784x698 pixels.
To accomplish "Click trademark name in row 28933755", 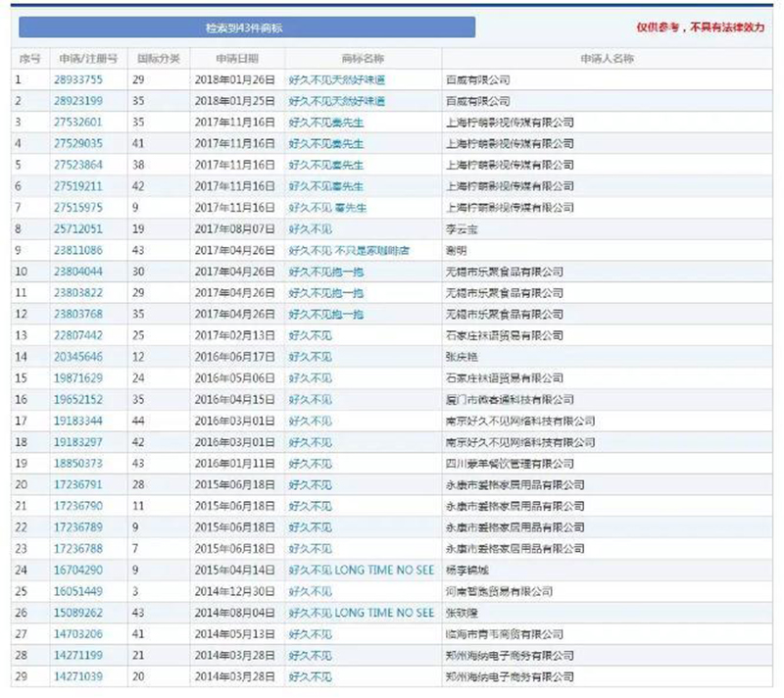I will click(336, 79).
